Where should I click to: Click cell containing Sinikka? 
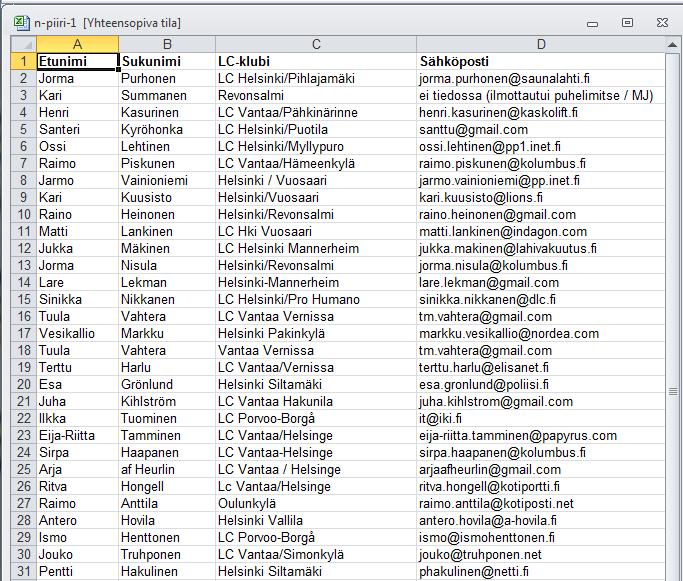pyautogui.click(x=78, y=299)
